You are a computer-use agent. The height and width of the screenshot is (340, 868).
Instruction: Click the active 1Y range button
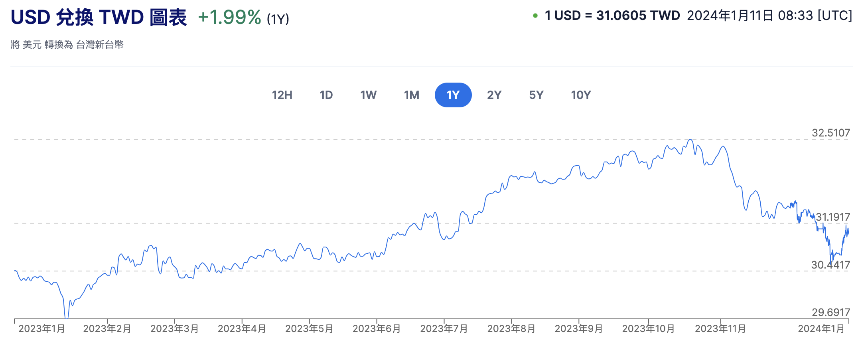453,95
